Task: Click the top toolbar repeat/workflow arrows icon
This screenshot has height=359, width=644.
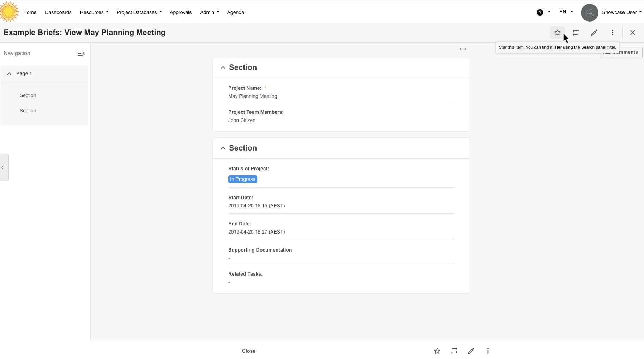Action: tap(576, 33)
